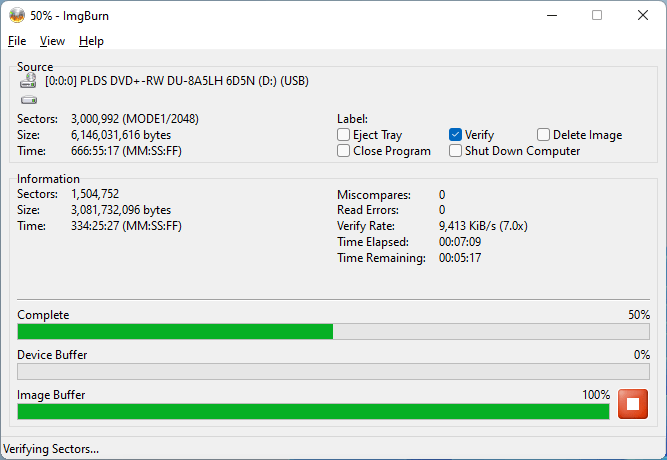Enable the Eject Tray checkbox
Screen dimensions: 667x460
click(x=344, y=135)
